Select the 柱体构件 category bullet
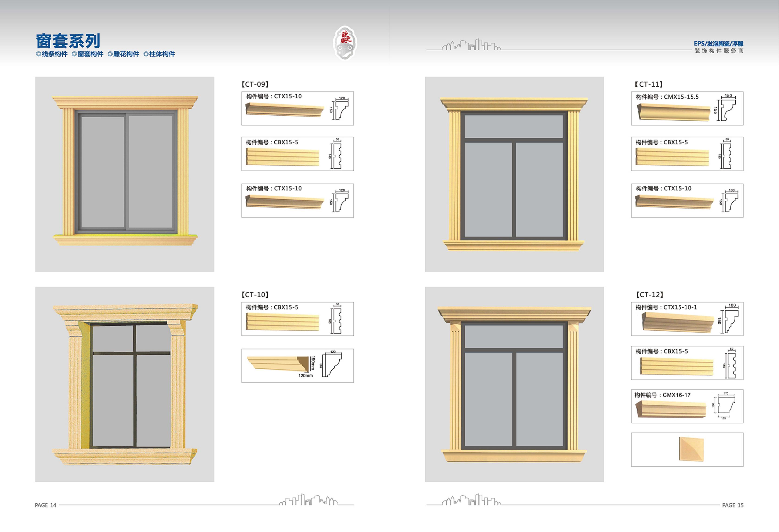This screenshot has width=779, height=532. pos(159,54)
